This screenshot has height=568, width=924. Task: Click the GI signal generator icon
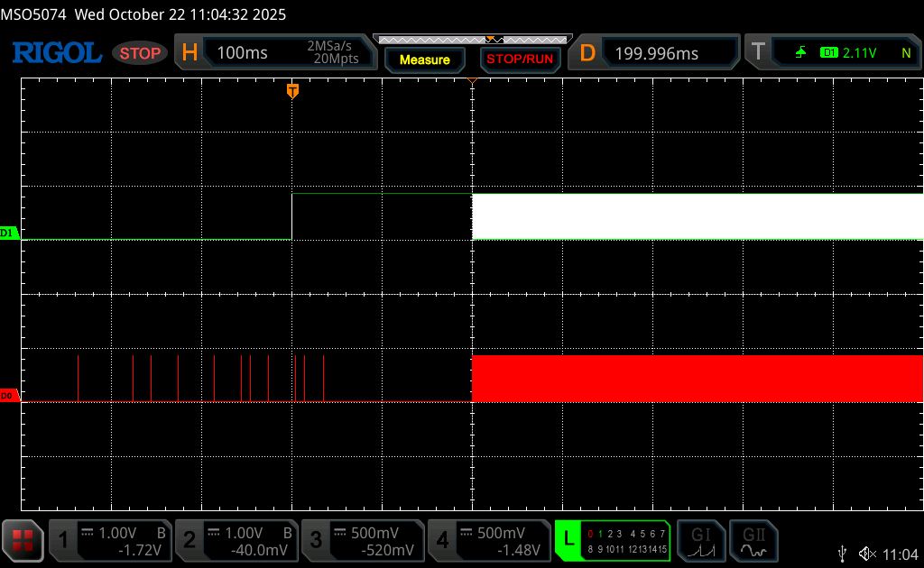(x=700, y=540)
